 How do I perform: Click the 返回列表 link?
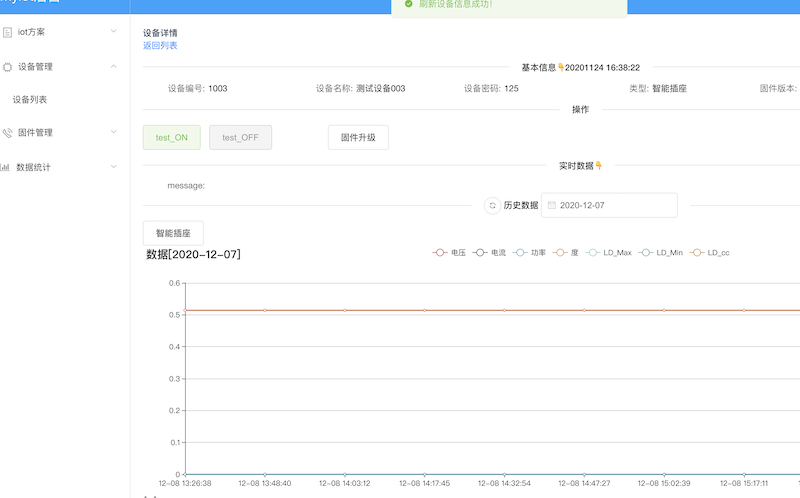[160, 45]
